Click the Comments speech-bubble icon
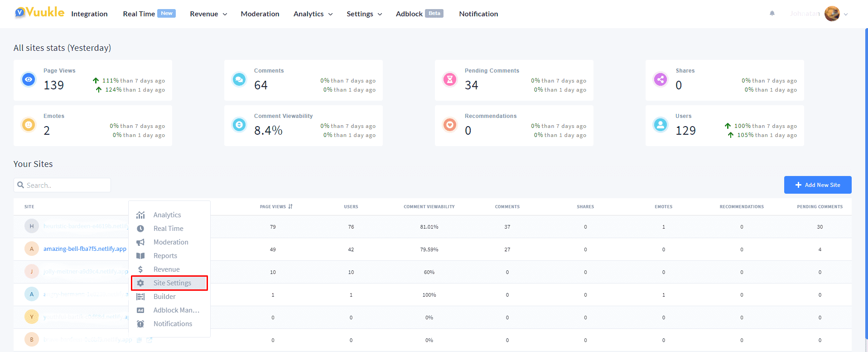Screen dimensions: 868x352 (239, 79)
